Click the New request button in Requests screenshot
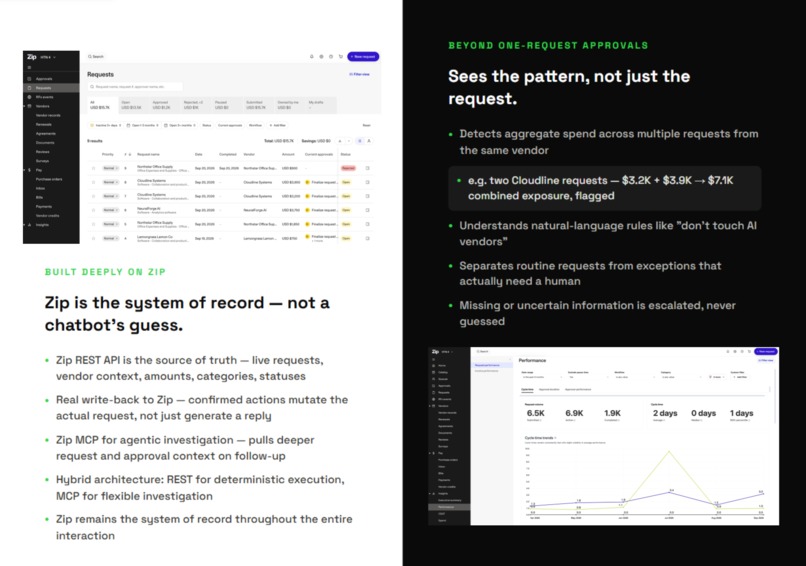This screenshot has height=566, width=806. pos(363,57)
